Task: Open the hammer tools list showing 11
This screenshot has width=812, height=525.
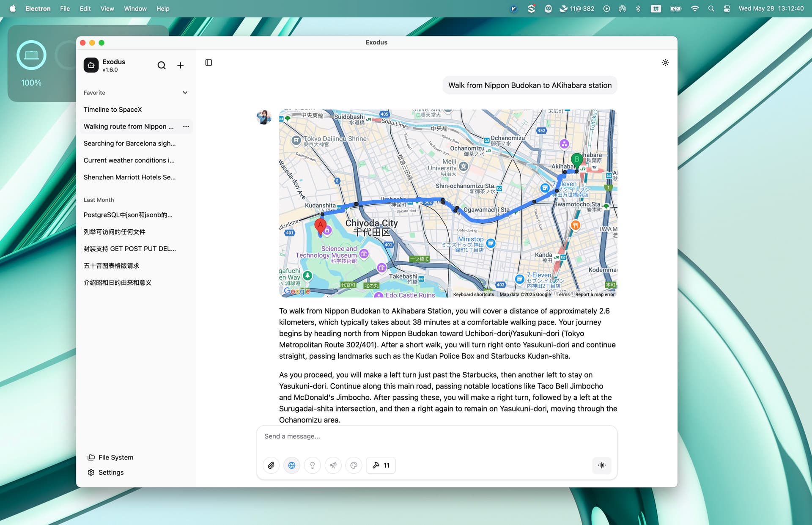Action: [381, 465]
